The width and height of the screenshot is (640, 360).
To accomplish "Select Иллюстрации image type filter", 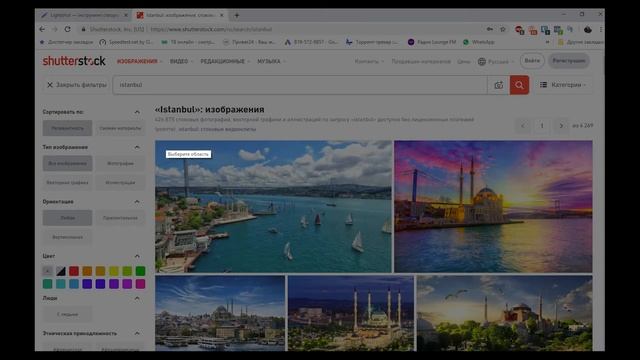I will point(120,182).
